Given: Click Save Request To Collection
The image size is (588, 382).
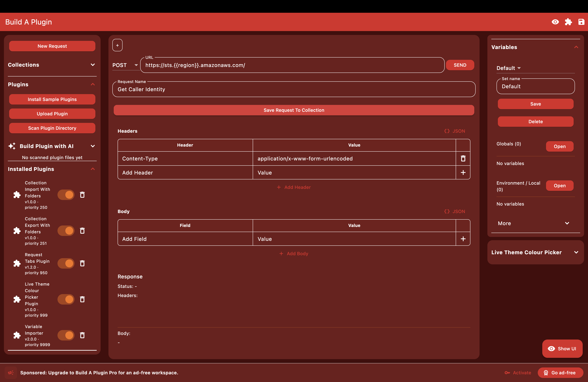Looking at the screenshot, I should coord(294,110).
